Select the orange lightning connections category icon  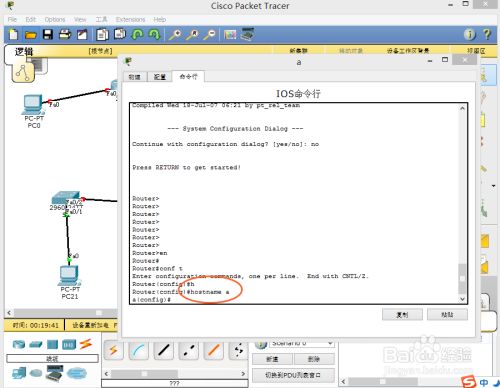86,344
